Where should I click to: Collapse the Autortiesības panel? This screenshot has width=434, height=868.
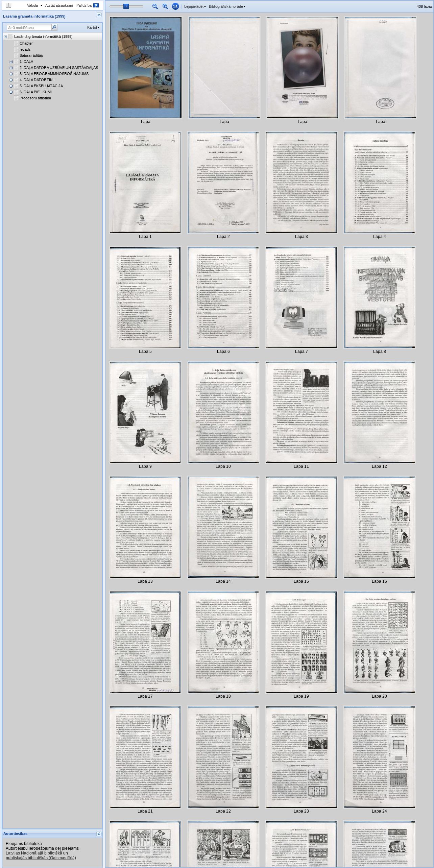99,834
